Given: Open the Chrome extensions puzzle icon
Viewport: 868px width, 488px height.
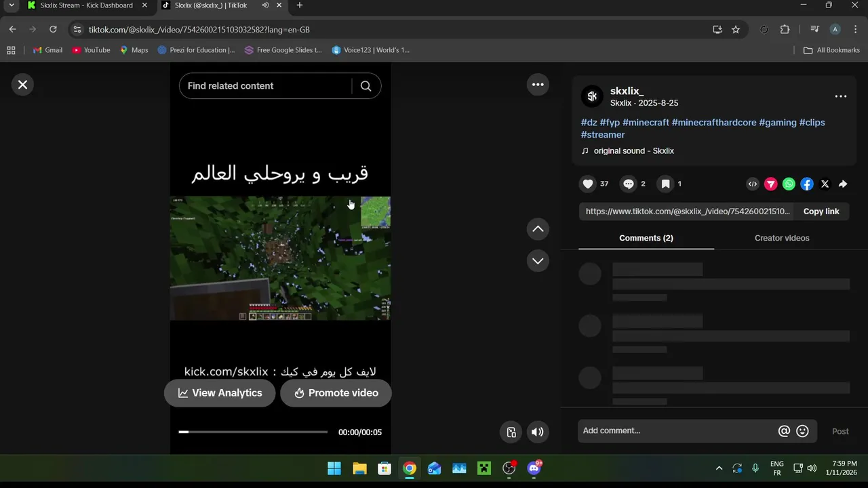Looking at the screenshot, I should tap(785, 29).
